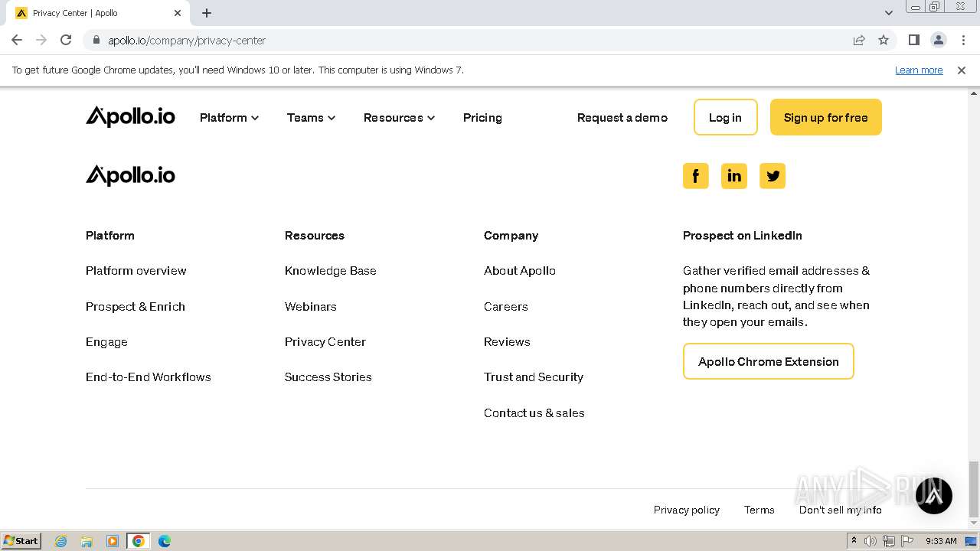
Task: Click the volume speaker tray icon
Action: [871, 541]
